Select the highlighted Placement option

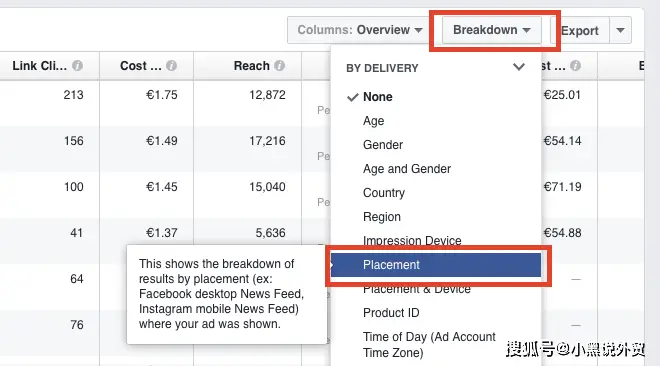[x=436, y=265]
